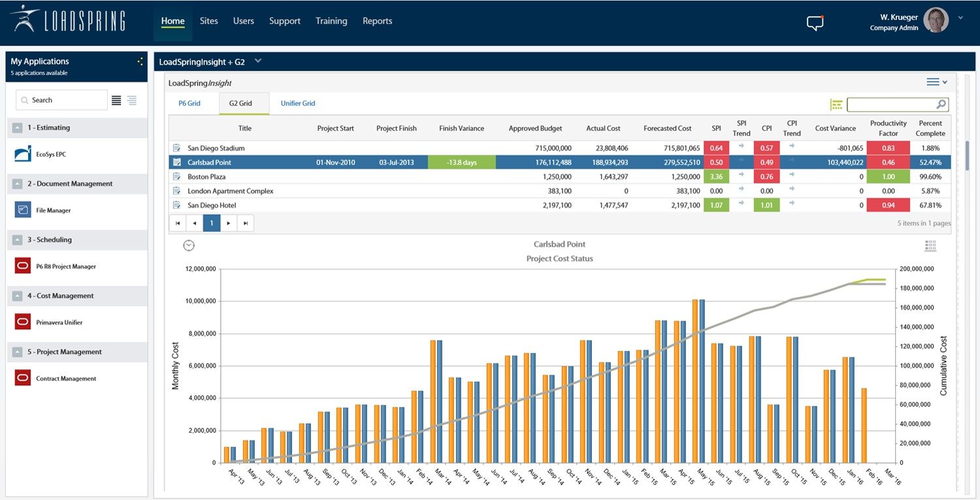Click the clock icon above the cost chart

[x=189, y=245]
